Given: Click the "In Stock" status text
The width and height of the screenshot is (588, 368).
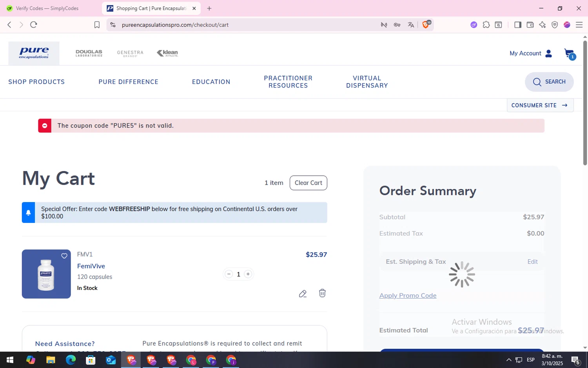Looking at the screenshot, I should point(87,288).
